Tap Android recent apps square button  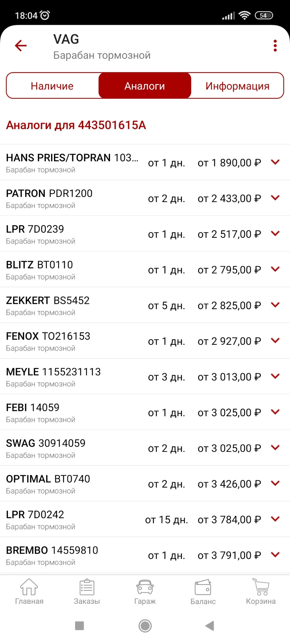coord(80,626)
